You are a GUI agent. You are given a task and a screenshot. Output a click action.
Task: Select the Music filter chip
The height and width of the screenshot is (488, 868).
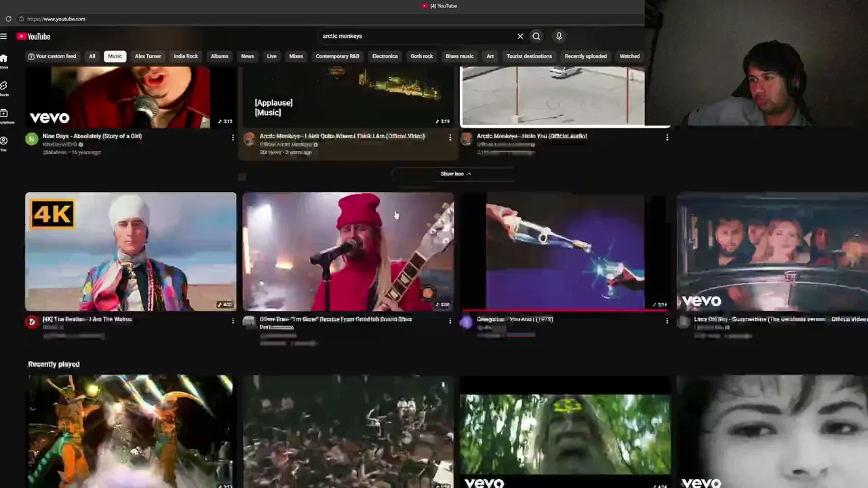tap(115, 56)
